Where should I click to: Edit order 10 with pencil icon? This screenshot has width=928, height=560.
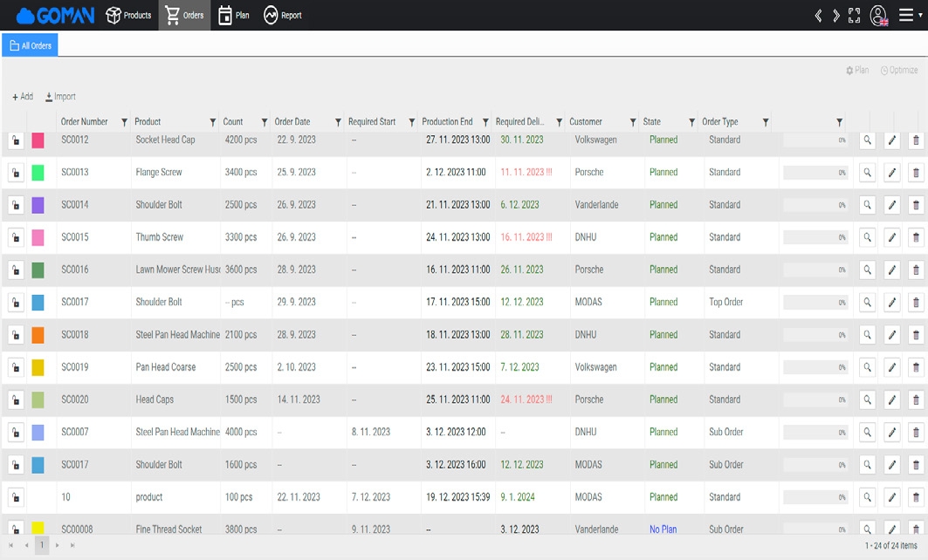pos(892,498)
